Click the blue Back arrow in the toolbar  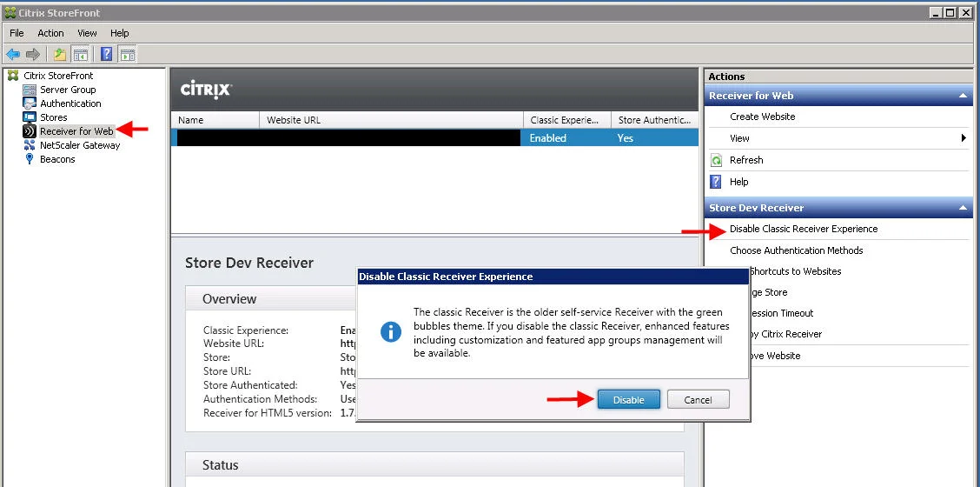(13, 55)
